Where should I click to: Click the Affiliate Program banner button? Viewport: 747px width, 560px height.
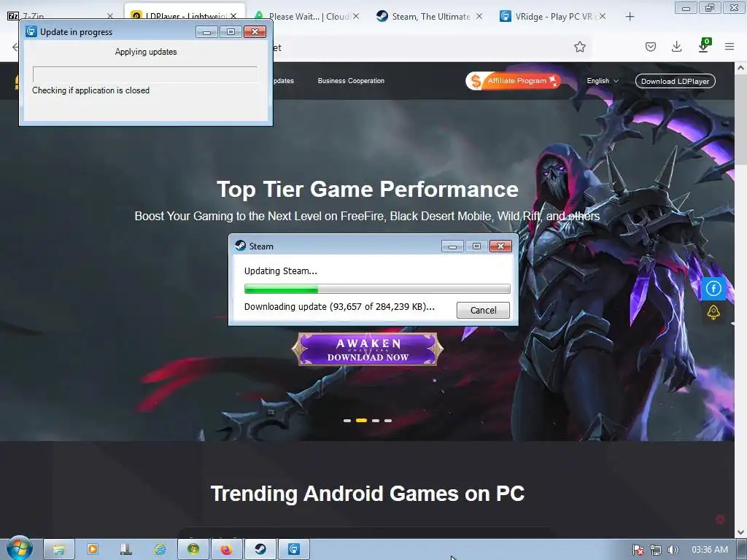click(513, 81)
